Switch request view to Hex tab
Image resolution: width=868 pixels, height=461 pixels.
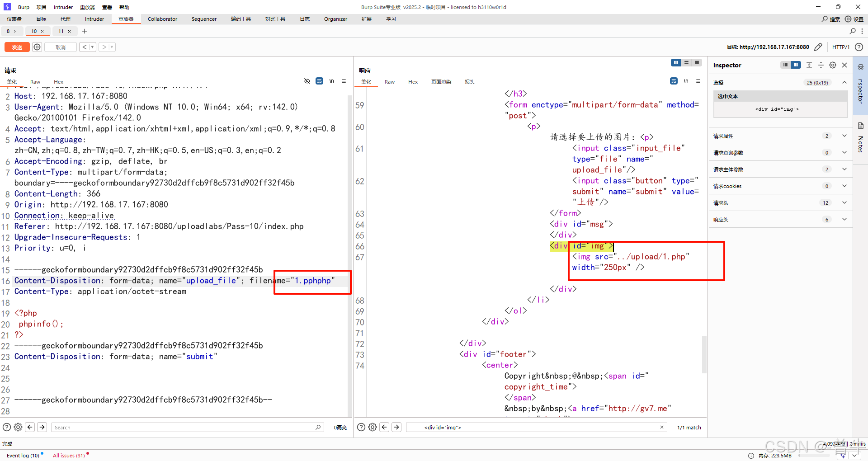(58, 82)
